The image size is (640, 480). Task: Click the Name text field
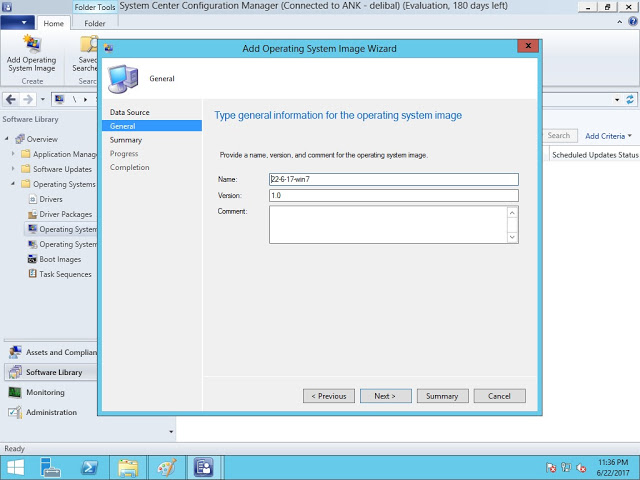tap(393, 179)
